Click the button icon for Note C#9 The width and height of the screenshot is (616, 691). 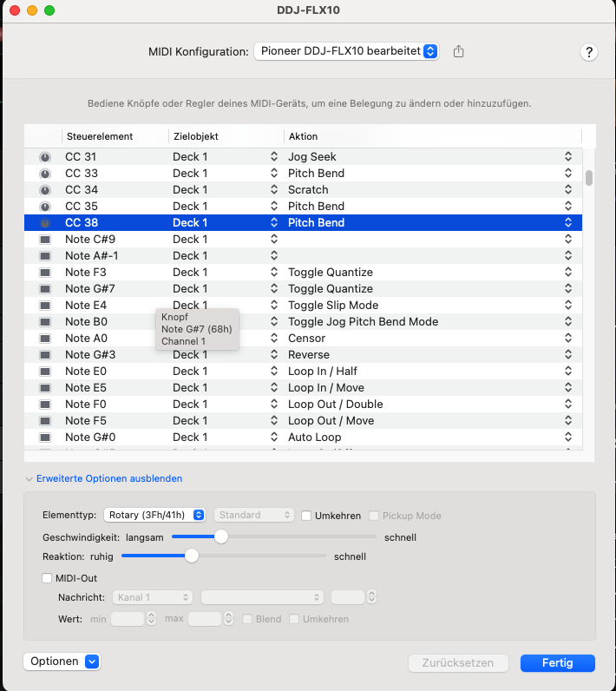(x=45, y=240)
